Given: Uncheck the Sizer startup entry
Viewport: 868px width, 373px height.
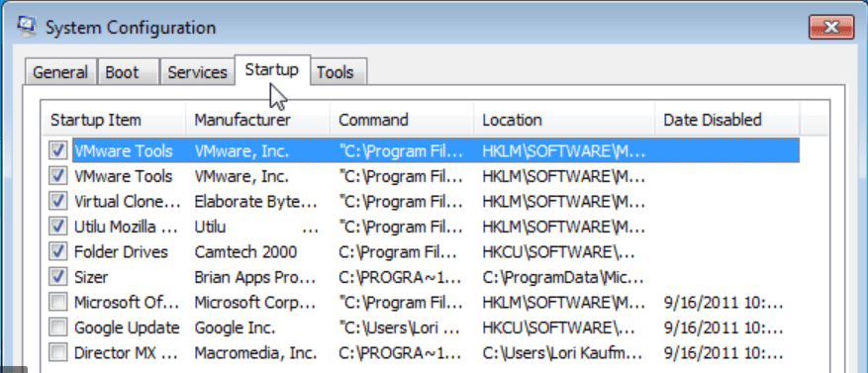Looking at the screenshot, I should click(58, 277).
